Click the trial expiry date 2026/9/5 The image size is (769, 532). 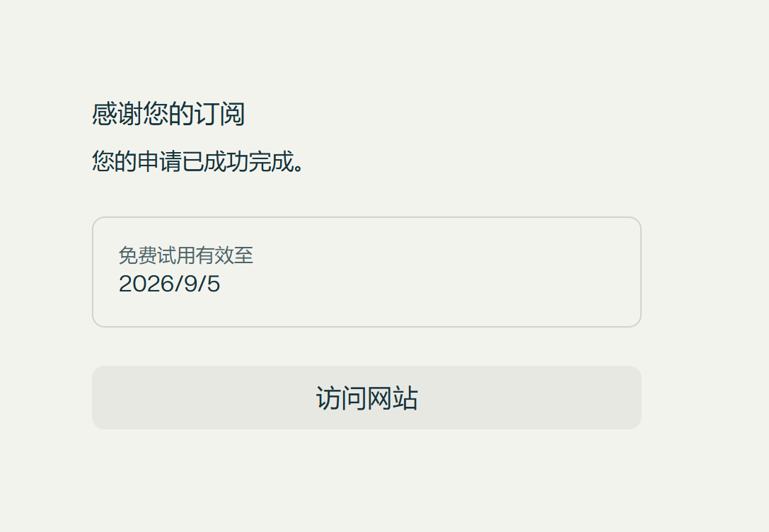[x=170, y=284]
